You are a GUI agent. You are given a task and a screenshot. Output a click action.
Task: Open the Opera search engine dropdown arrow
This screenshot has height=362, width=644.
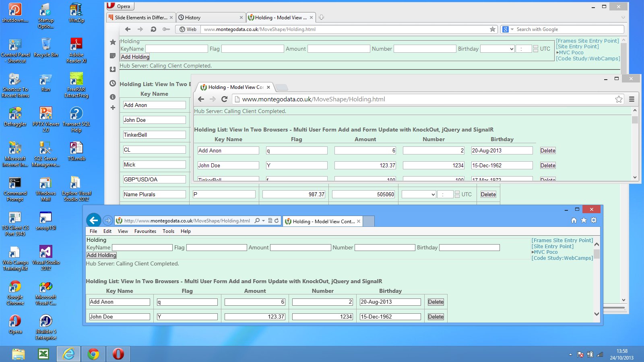(x=512, y=29)
